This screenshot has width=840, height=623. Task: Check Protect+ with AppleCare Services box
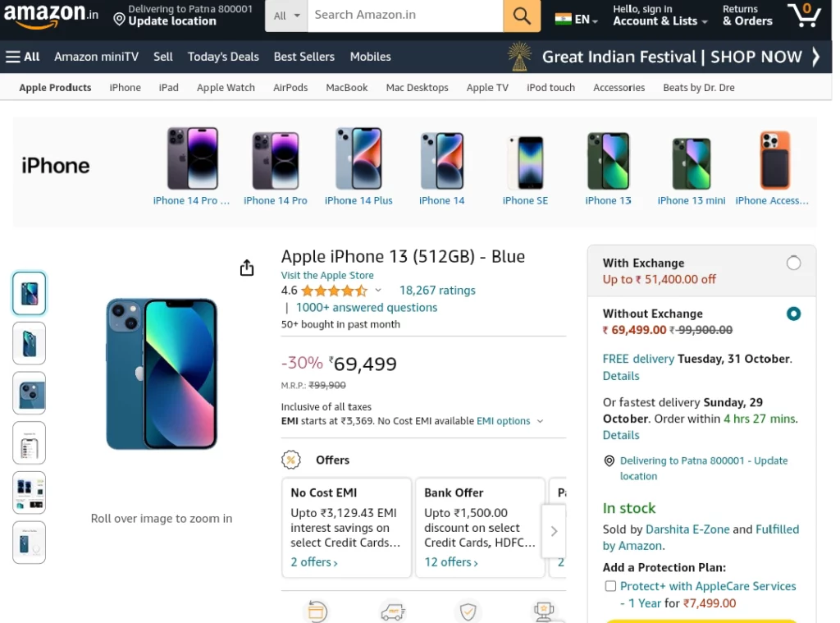610,586
